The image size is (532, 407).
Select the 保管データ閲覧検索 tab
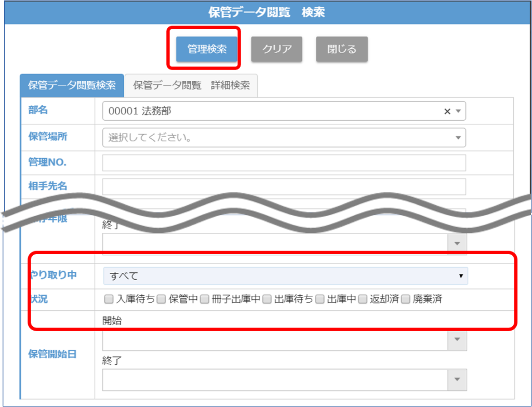tap(72, 85)
